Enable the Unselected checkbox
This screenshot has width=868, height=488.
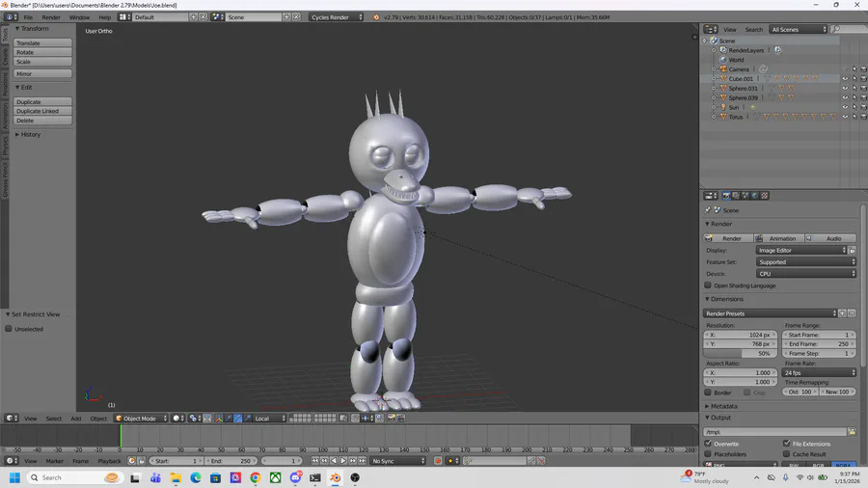[x=10, y=329]
